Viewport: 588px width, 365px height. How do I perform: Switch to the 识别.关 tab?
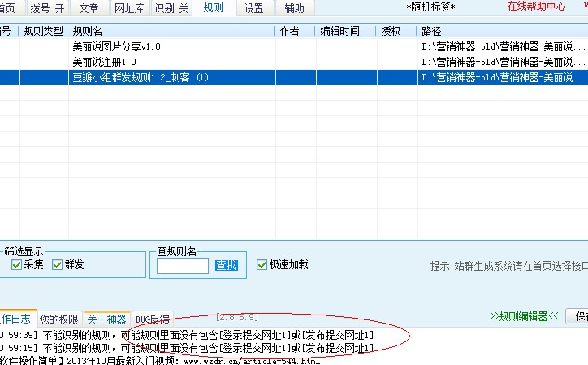coord(171,8)
